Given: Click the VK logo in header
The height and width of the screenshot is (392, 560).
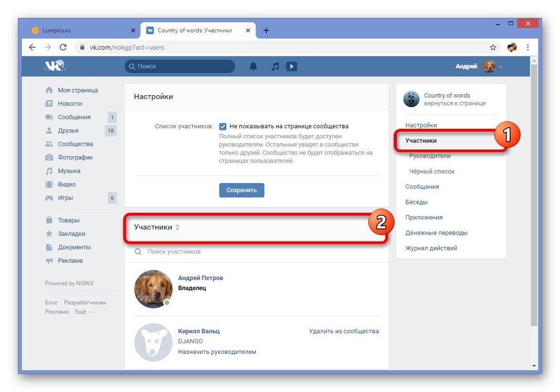Looking at the screenshot, I should pyautogui.click(x=54, y=66).
